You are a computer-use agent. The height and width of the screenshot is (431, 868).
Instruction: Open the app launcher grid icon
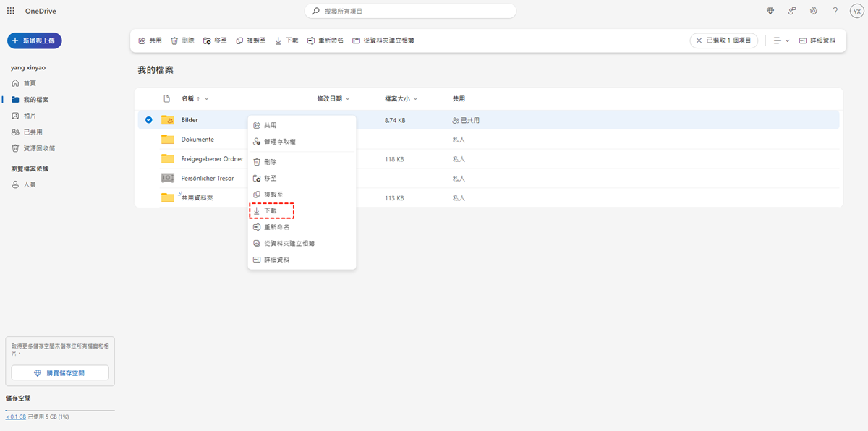point(10,11)
